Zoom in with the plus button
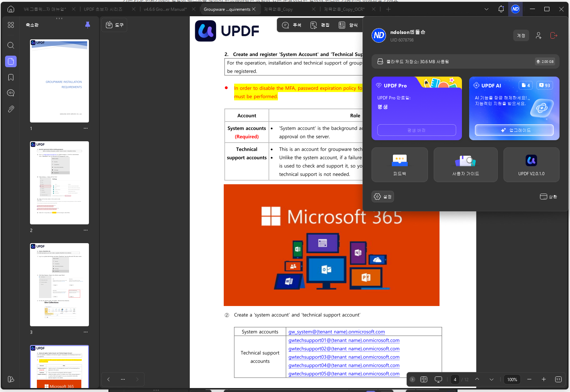 coord(544,379)
